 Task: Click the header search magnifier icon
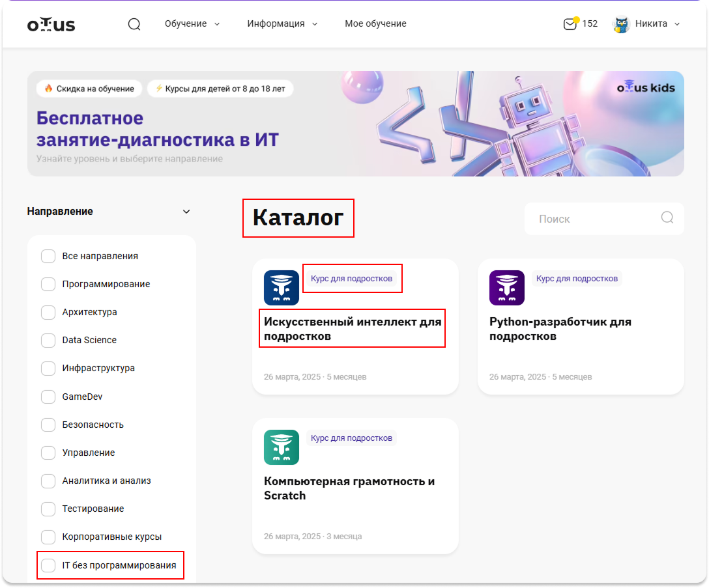[134, 24]
